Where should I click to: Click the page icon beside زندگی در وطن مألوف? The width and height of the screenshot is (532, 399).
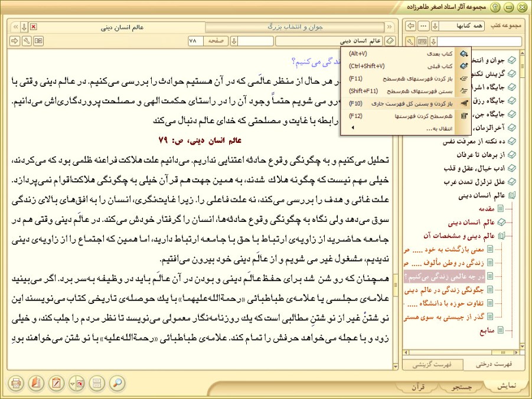point(490,263)
